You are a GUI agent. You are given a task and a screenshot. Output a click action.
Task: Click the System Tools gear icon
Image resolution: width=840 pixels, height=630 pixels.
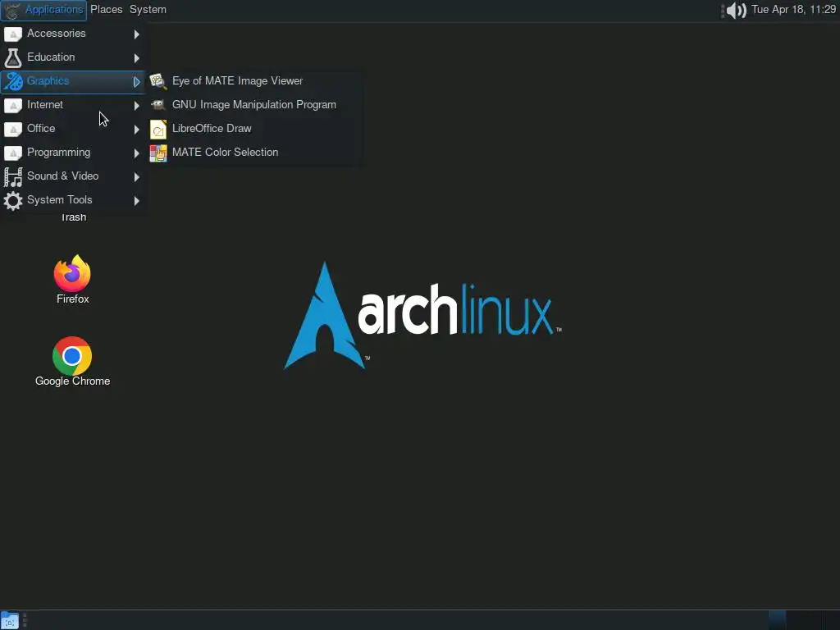(x=13, y=200)
